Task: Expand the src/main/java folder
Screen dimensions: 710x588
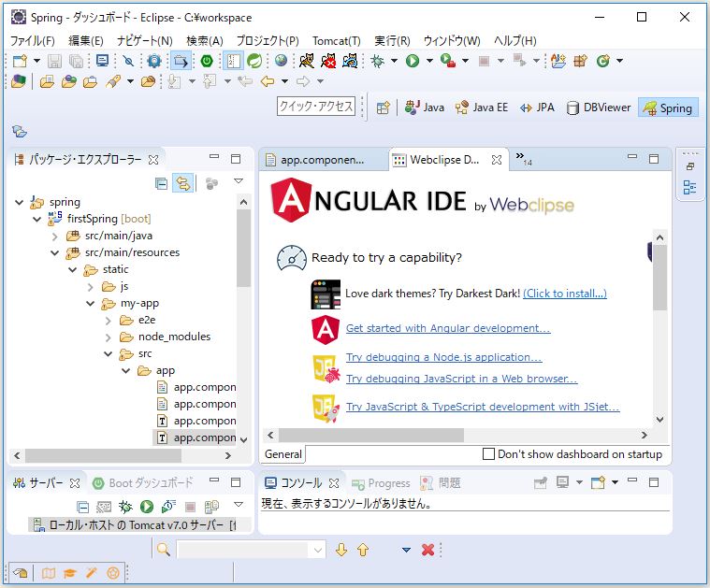Action: (55, 236)
